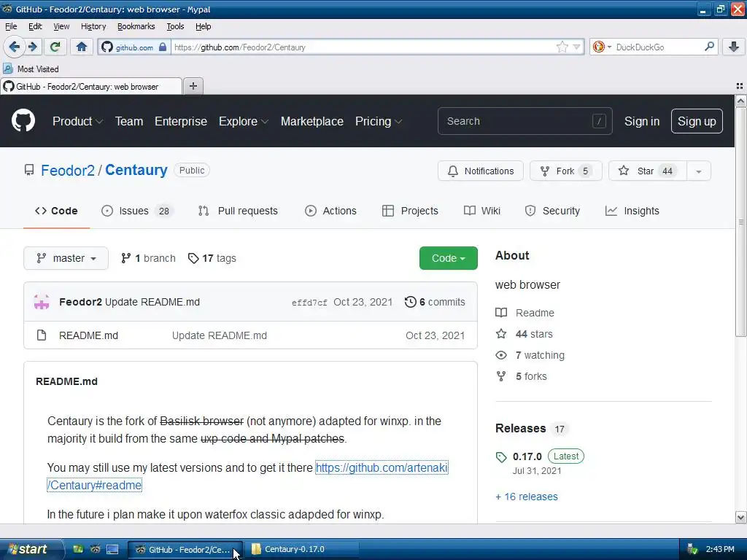The height and width of the screenshot is (560, 747).
Task: Expand the Product dropdown in GitHub header
Action: 77,122
